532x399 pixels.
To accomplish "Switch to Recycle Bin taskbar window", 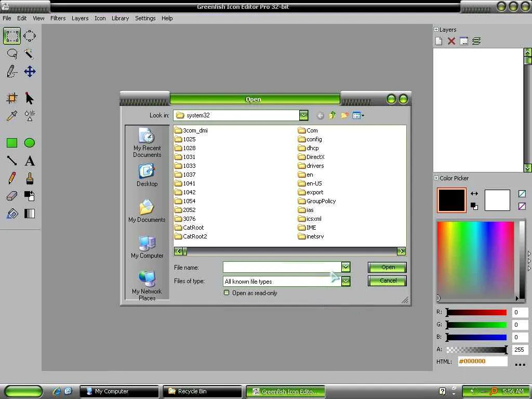I will click(x=203, y=391).
